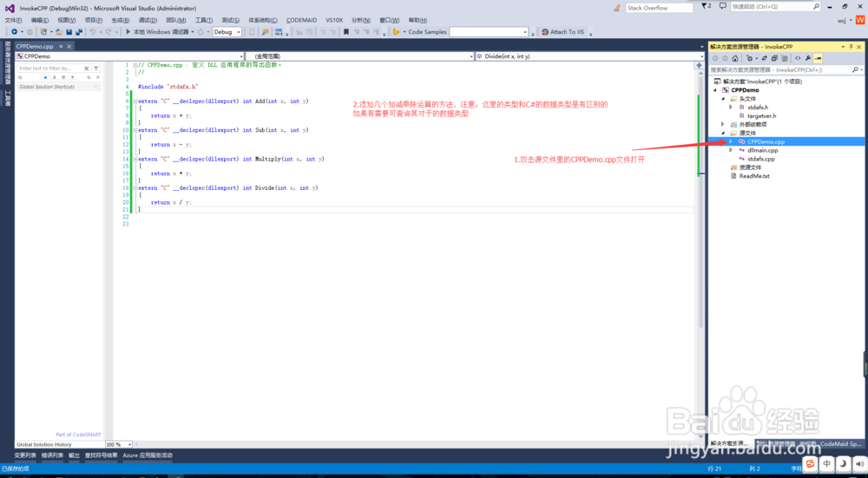
Task: Click the Save All toolbar icon
Action: [x=79, y=32]
